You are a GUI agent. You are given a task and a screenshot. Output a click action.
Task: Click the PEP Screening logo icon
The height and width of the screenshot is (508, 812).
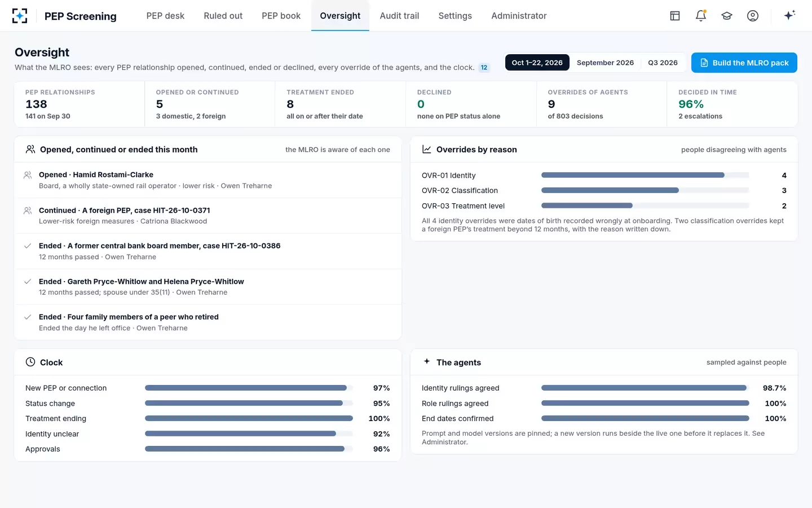click(x=20, y=16)
